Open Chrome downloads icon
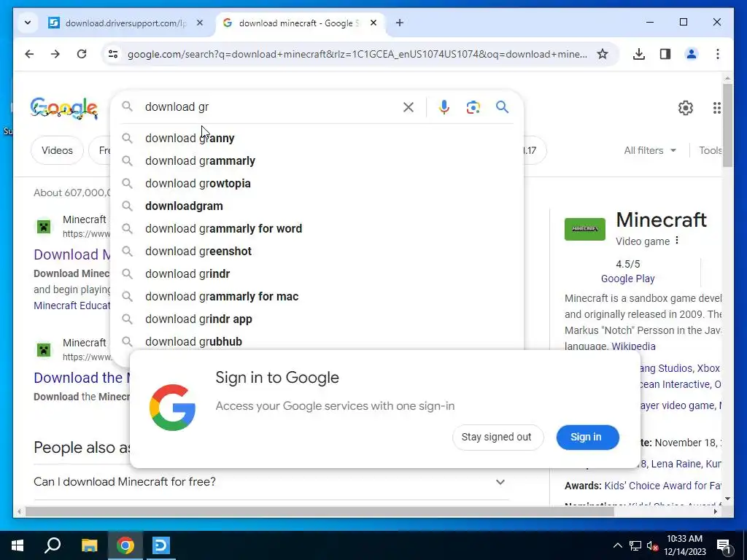Image resolution: width=747 pixels, height=560 pixels. [639, 54]
